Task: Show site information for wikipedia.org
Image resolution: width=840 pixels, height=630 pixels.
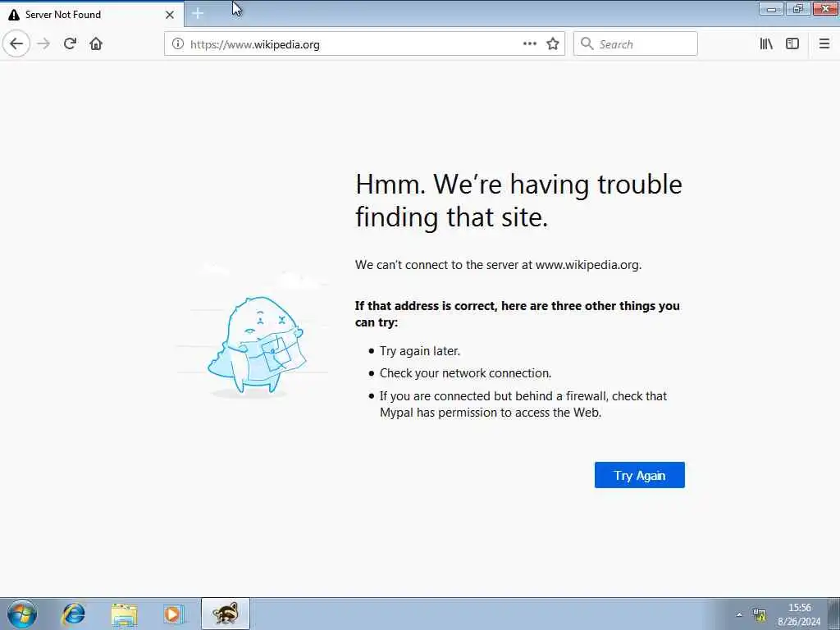Action: pos(177,44)
